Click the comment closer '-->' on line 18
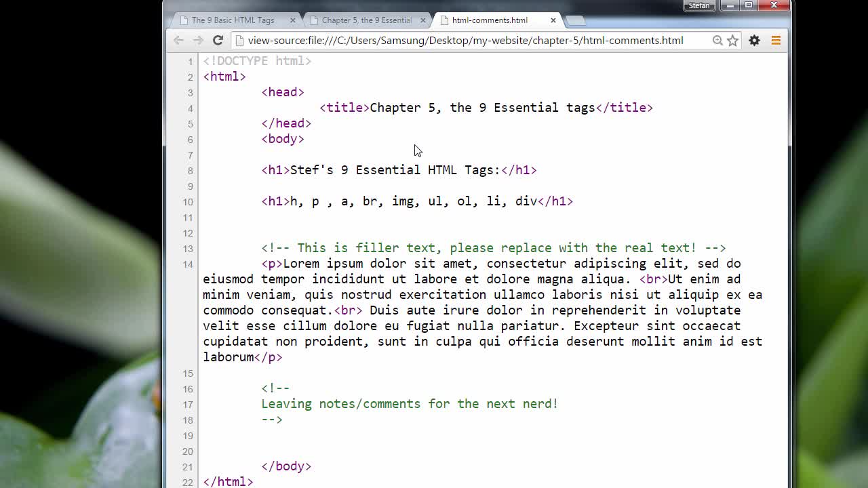The width and height of the screenshot is (868, 488). click(x=272, y=420)
